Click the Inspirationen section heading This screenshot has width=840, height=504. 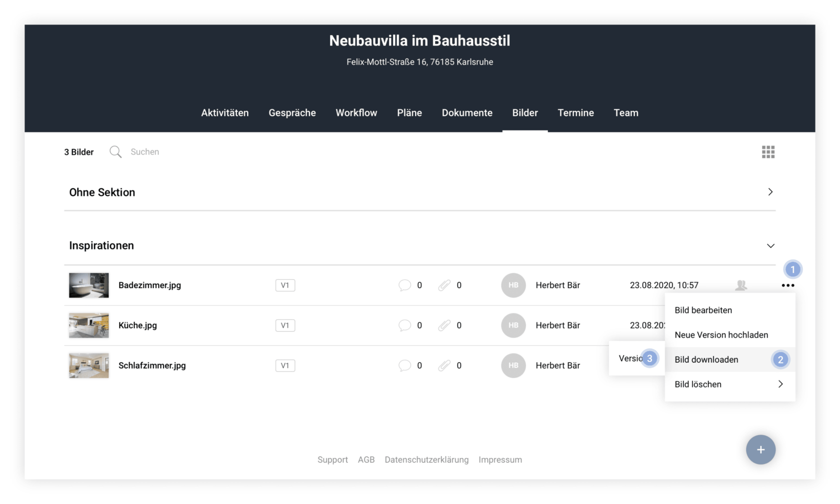pyautogui.click(x=101, y=245)
